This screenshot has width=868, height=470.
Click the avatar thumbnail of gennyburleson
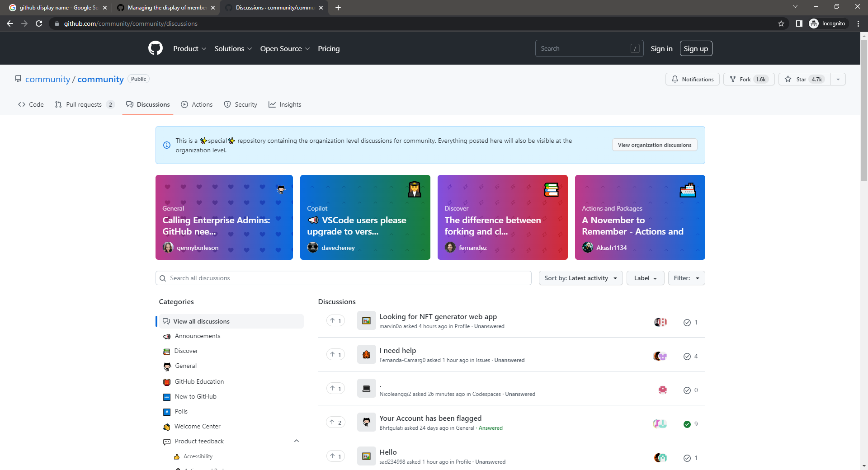click(168, 247)
